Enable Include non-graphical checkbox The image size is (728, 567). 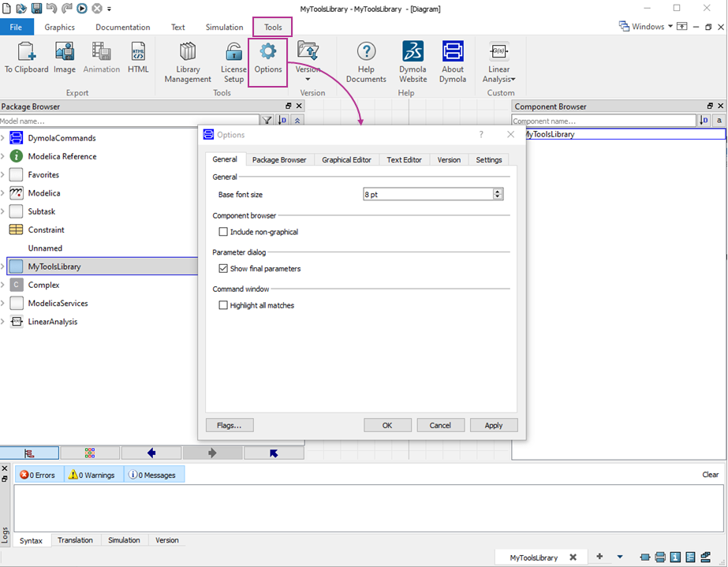point(223,232)
